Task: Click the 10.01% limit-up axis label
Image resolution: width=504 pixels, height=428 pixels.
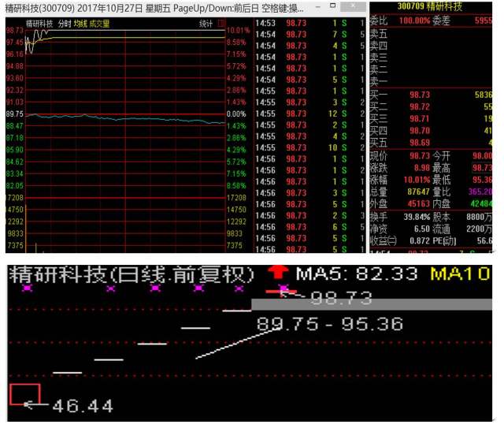Action: (x=237, y=31)
